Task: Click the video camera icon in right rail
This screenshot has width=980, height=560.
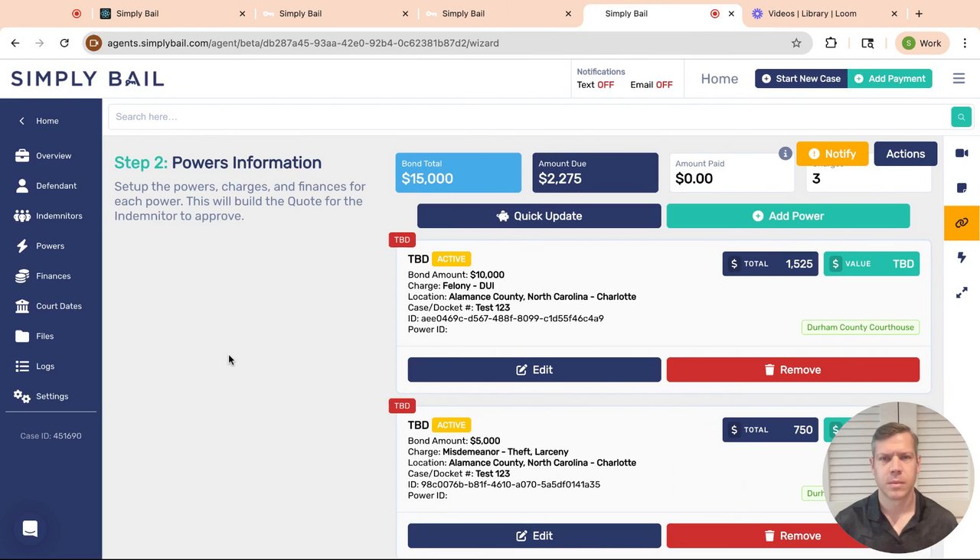Action: pyautogui.click(x=962, y=153)
